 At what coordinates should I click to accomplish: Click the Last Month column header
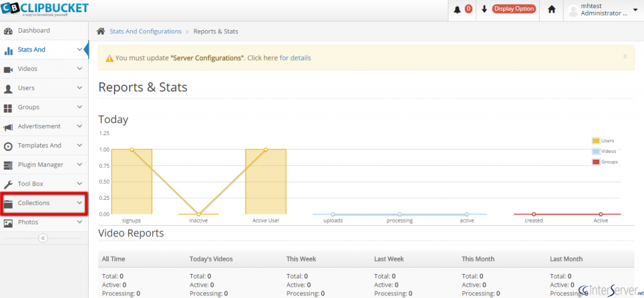(567, 259)
